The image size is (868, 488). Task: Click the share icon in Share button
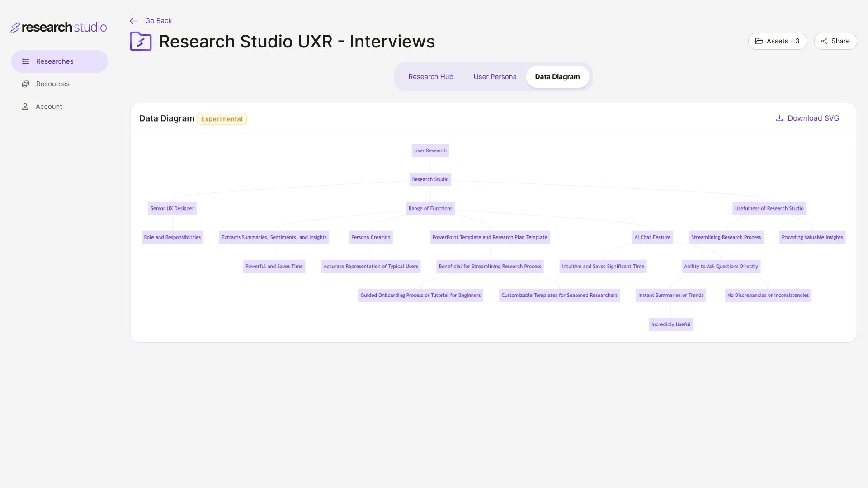pos(825,41)
